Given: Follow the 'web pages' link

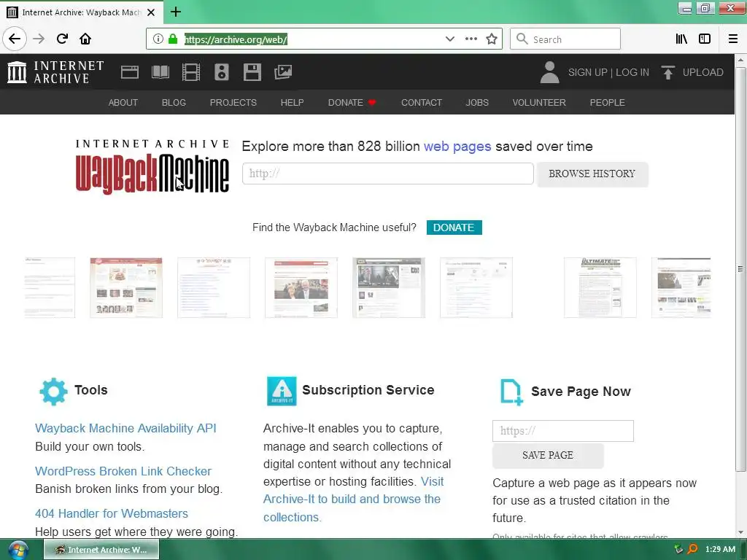Looking at the screenshot, I should pos(457,146).
